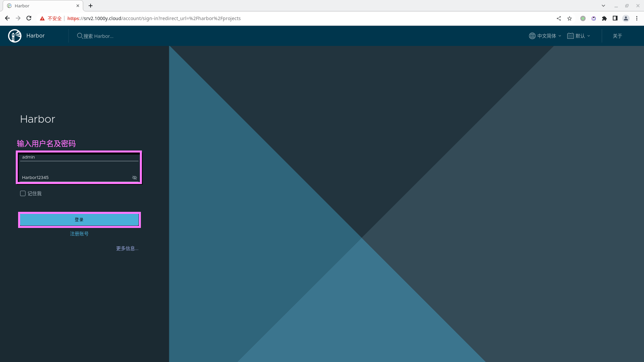Open the Chrome three-dot menu
This screenshot has height=362, width=644.
pyautogui.click(x=637, y=18)
